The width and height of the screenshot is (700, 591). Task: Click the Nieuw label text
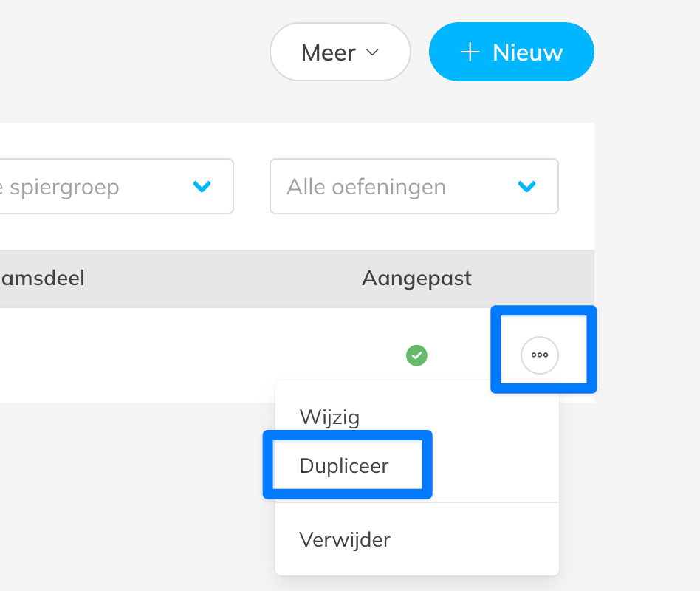click(527, 52)
